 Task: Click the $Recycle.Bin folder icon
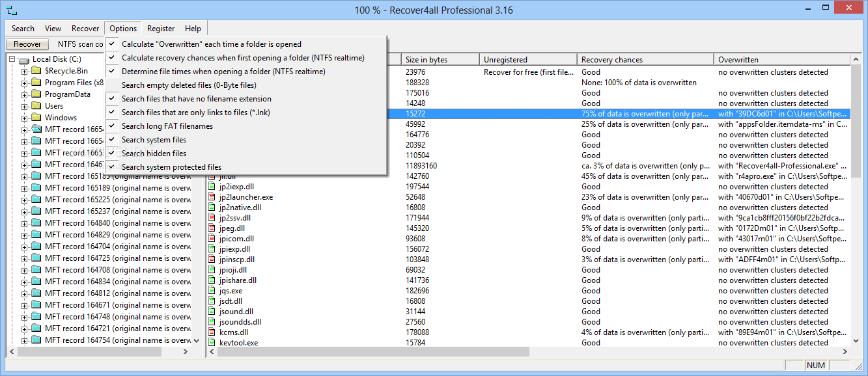pyautogui.click(x=36, y=71)
